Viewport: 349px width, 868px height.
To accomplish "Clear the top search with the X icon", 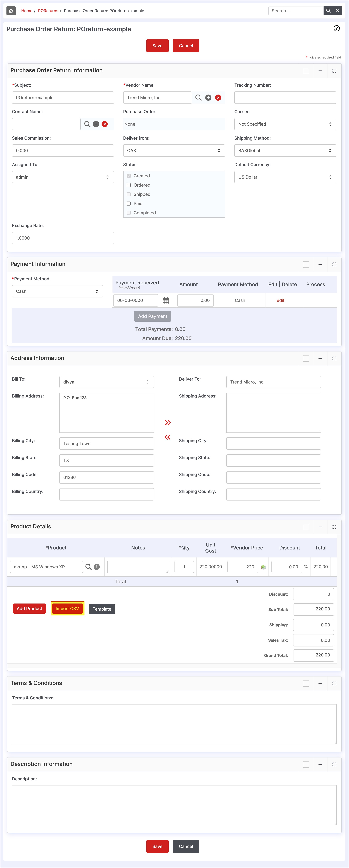I will pyautogui.click(x=338, y=11).
